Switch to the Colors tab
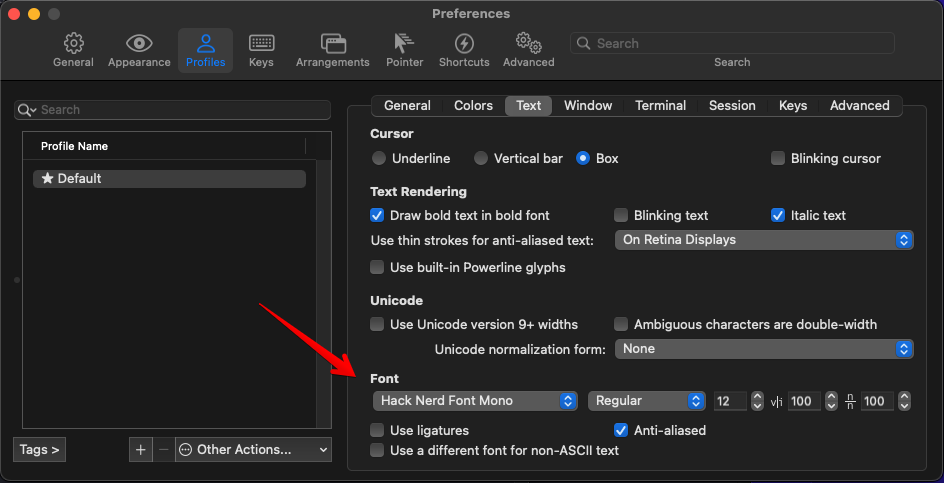 473,106
